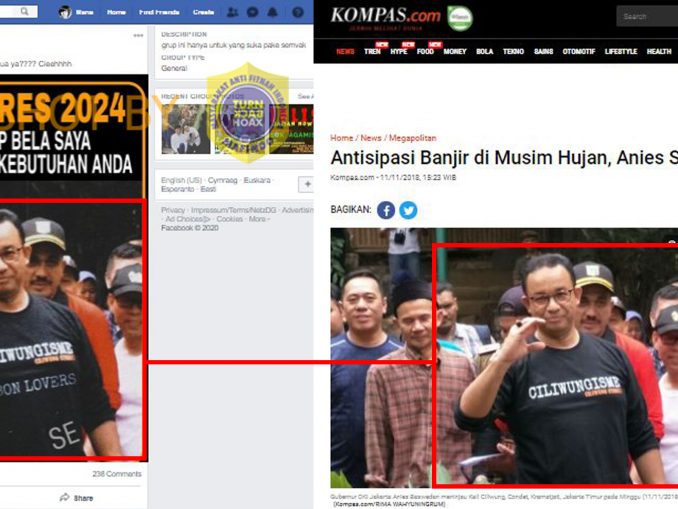The image size is (678, 509).
Task: Share article via Twitter icon on Kompas
Action: [x=408, y=210]
